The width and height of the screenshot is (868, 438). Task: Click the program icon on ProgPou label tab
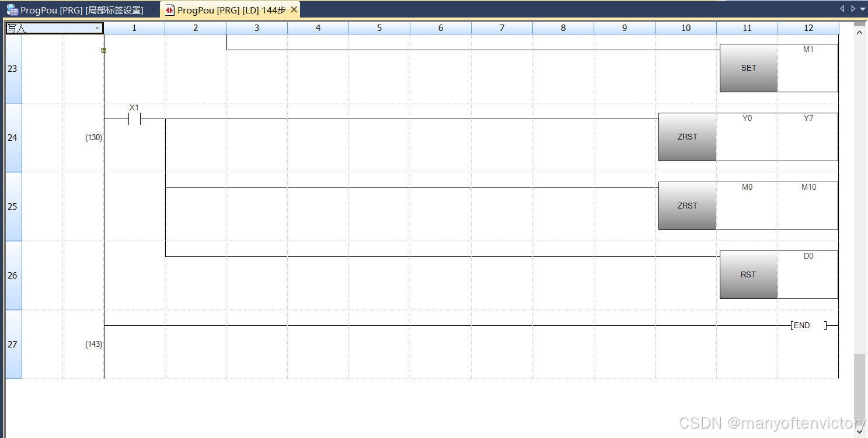point(12,10)
